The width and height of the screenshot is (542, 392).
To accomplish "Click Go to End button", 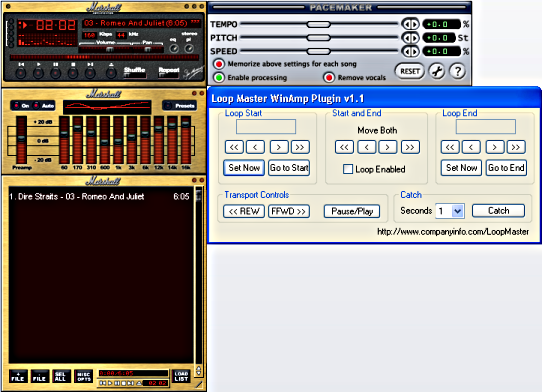I will tap(506, 168).
